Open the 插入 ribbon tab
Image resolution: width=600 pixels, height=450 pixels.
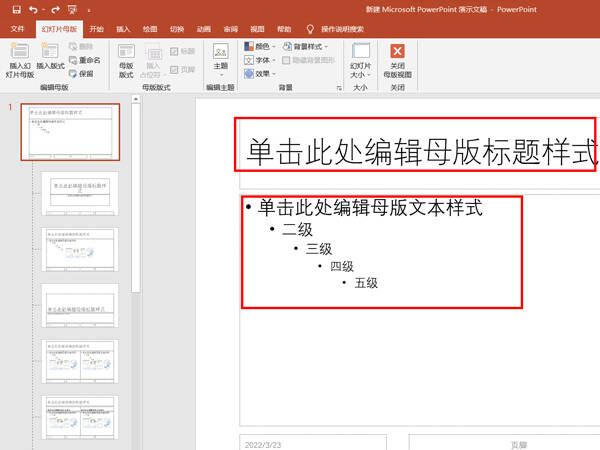123,29
